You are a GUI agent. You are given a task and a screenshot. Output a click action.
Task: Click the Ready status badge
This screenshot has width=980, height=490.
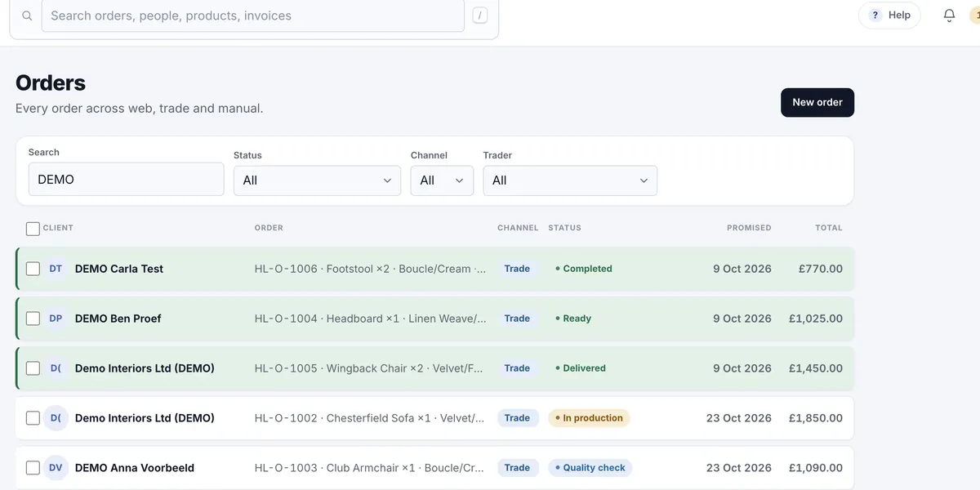pos(573,318)
